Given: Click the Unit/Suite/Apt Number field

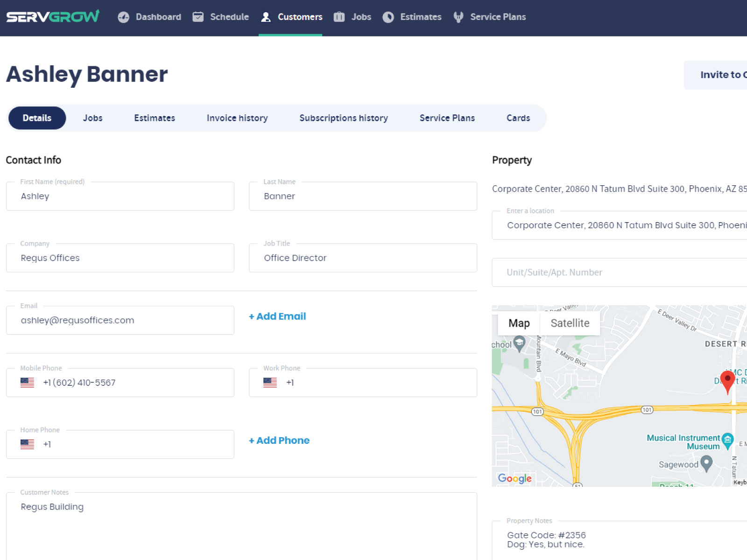Looking at the screenshot, I should 607,273.
